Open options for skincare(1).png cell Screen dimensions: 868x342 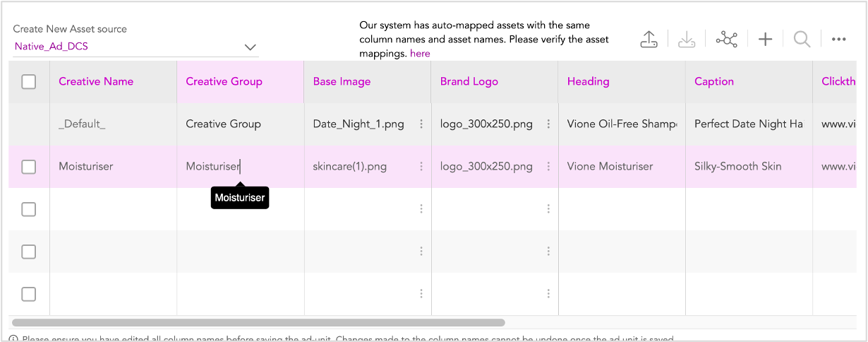click(421, 167)
